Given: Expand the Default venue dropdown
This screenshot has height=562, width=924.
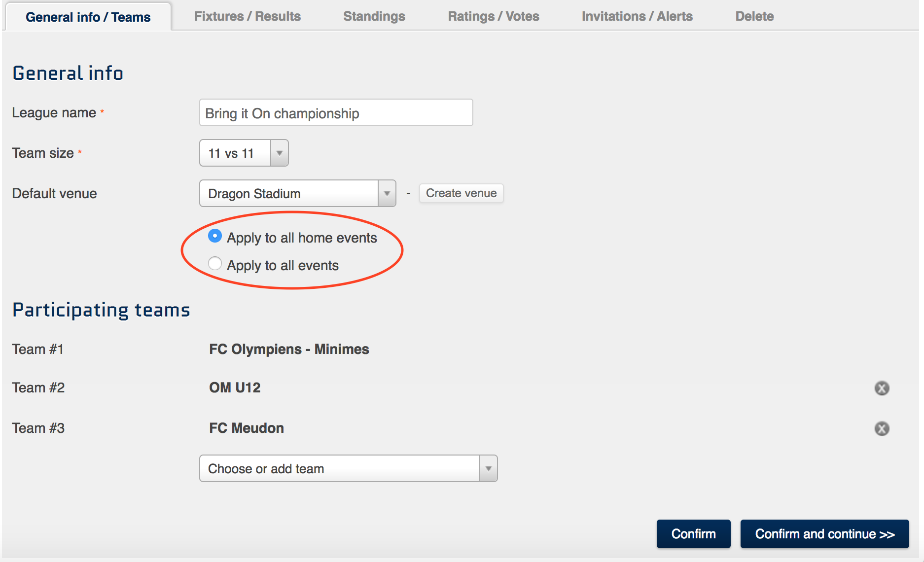Looking at the screenshot, I should (297, 194).
